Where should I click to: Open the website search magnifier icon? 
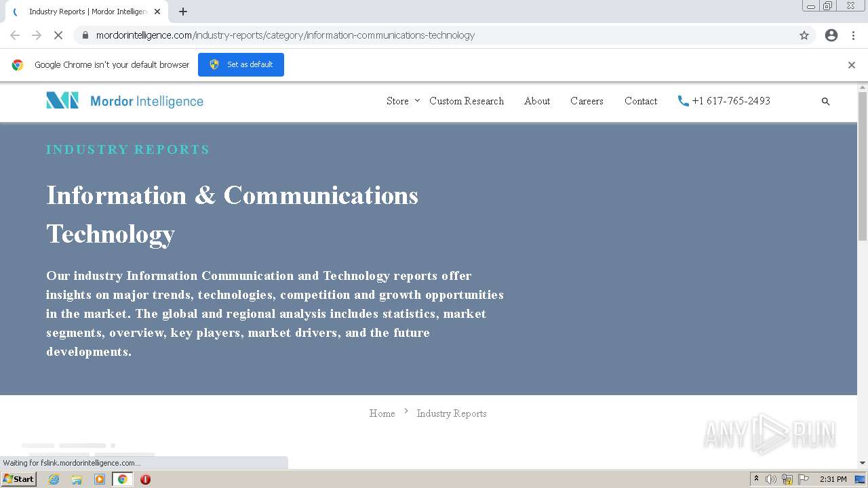[825, 102]
